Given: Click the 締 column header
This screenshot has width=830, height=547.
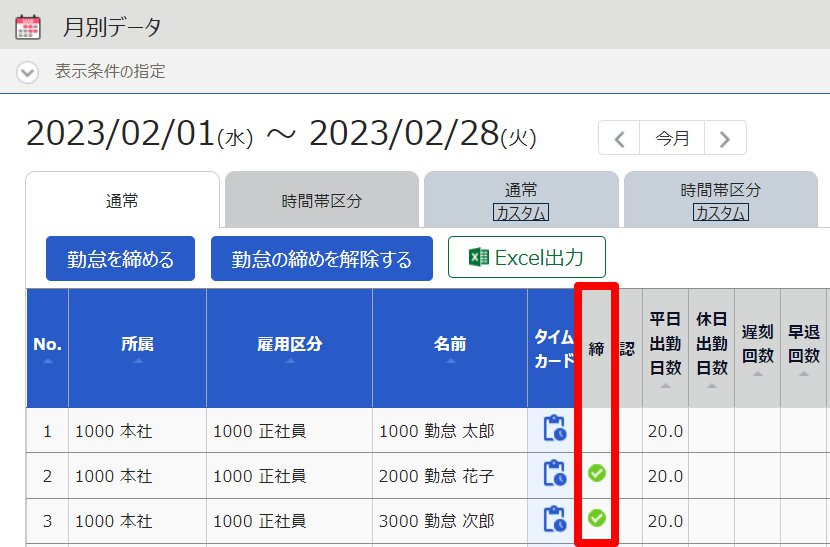Looking at the screenshot, I should (597, 348).
